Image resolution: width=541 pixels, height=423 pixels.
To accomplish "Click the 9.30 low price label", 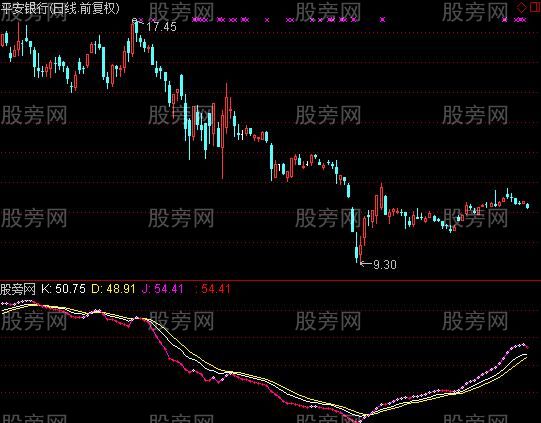I will [x=385, y=265].
